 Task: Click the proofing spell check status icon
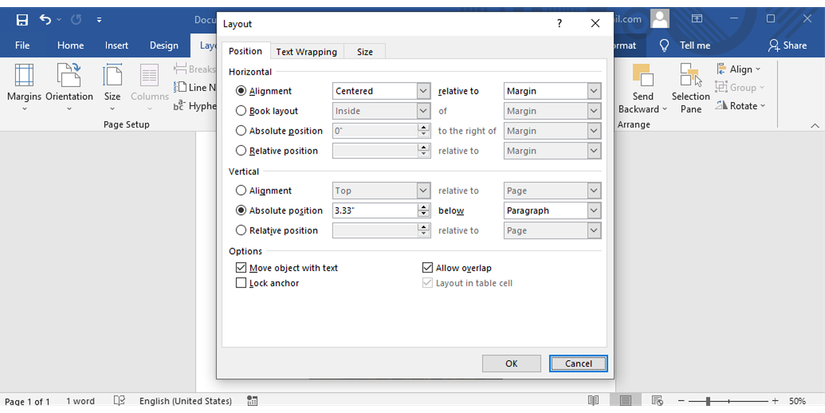pyautogui.click(x=119, y=401)
